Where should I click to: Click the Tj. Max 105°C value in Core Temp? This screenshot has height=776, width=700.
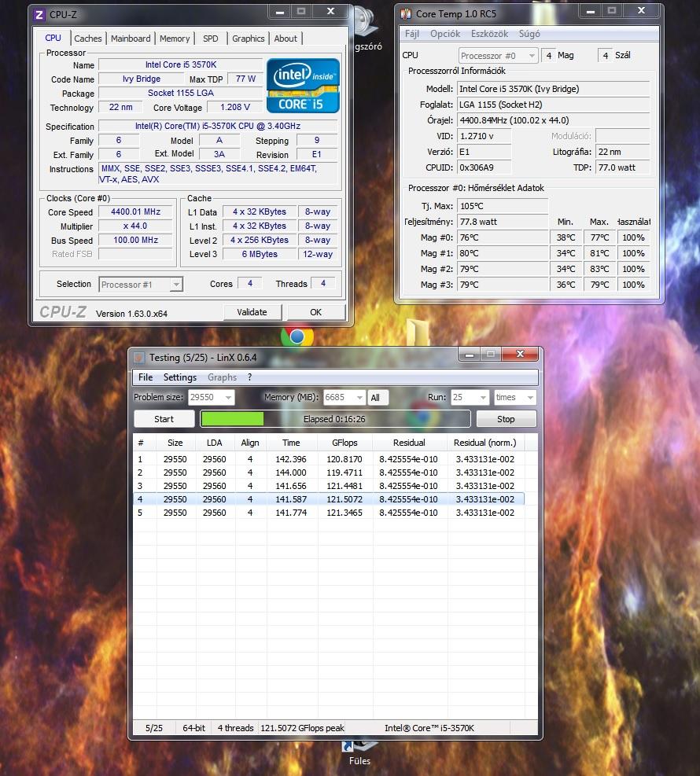pyautogui.click(x=503, y=206)
